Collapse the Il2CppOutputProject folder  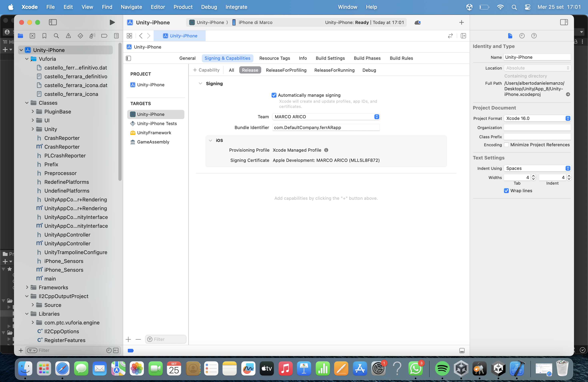(x=27, y=296)
